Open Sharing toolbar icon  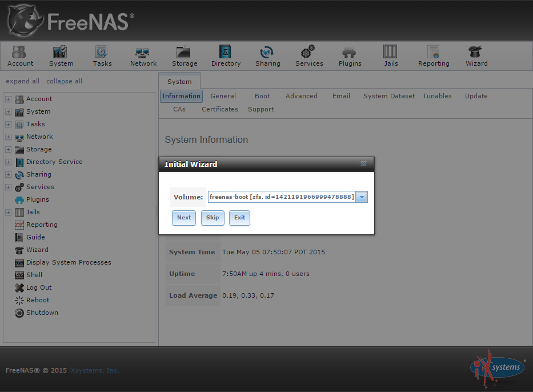coord(267,56)
